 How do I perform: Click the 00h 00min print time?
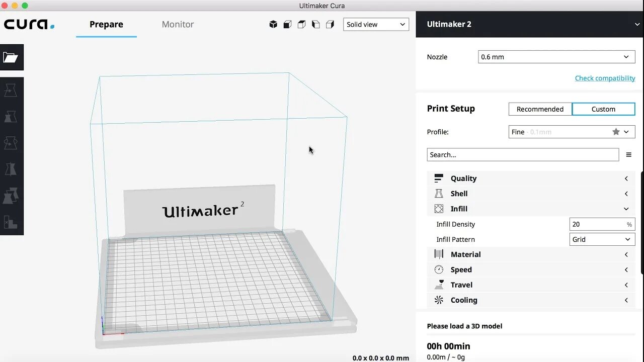coord(448,346)
